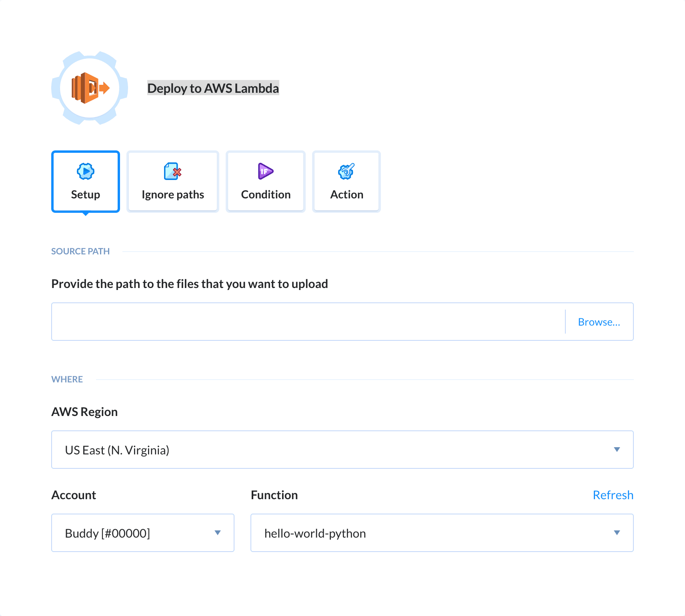Click the blue play icon above Setup label
The width and height of the screenshot is (685, 616).
tap(85, 172)
